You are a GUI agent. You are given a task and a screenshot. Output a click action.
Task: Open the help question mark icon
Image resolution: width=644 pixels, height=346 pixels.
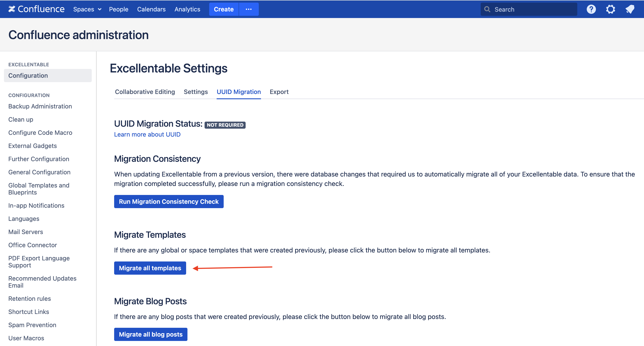coord(591,9)
